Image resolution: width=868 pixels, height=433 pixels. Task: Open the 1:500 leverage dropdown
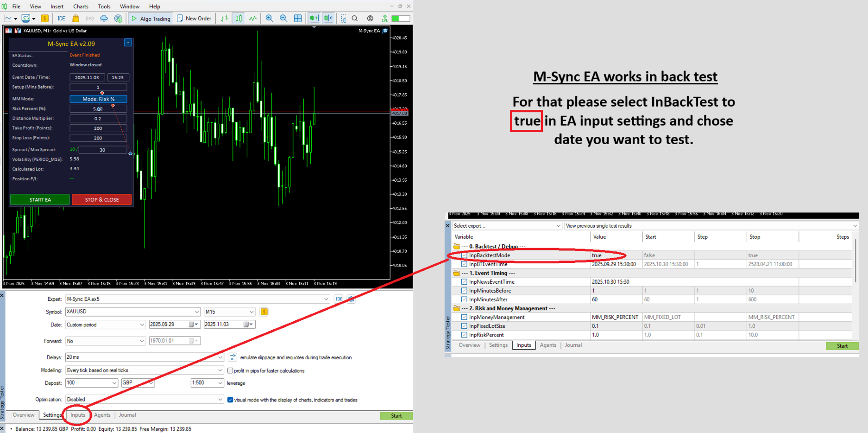coord(208,383)
